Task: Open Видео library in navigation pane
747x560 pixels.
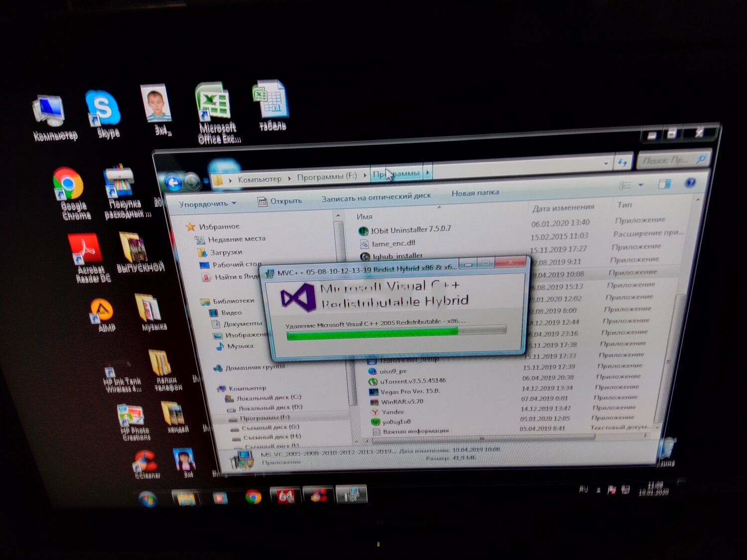Action: [226, 313]
